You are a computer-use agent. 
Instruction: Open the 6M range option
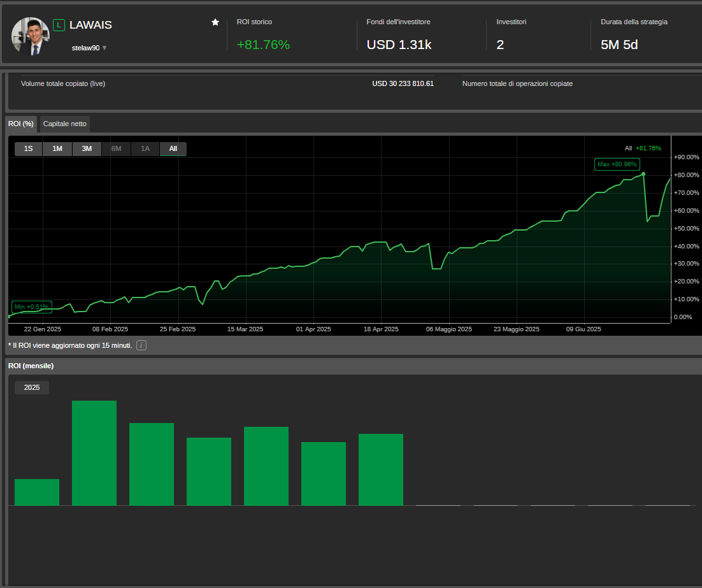click(x=116, y=148)
